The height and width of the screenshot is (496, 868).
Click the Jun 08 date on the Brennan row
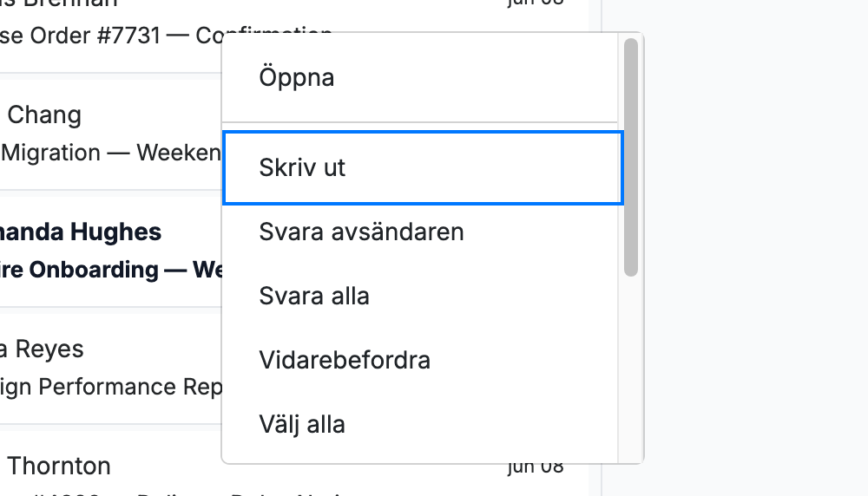(x=536, y=3)
